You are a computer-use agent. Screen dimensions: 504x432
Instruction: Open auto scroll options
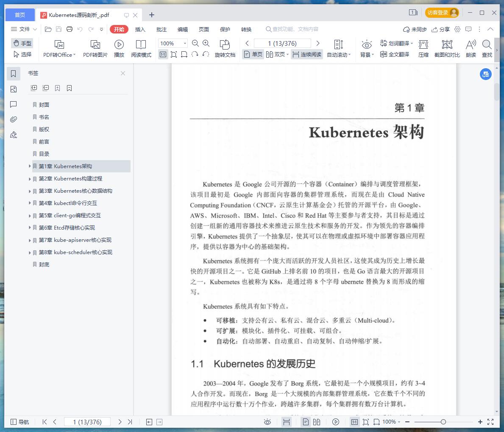[x=338, y=49]
